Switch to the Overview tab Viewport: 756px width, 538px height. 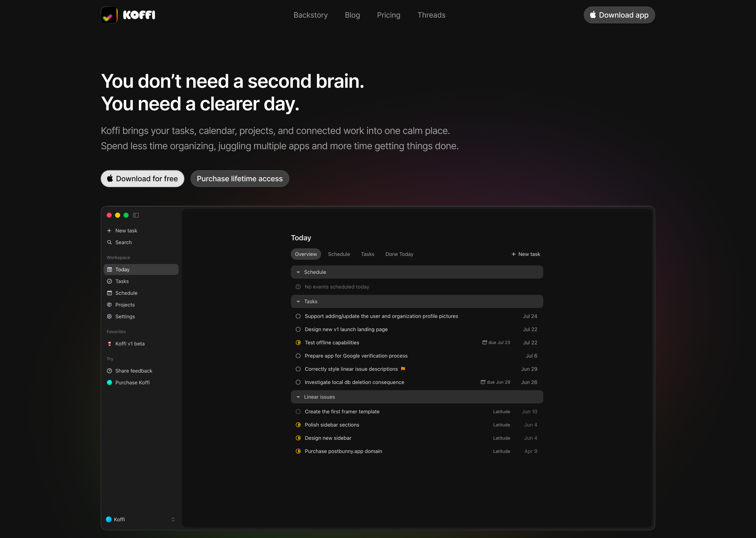[306, 254]
